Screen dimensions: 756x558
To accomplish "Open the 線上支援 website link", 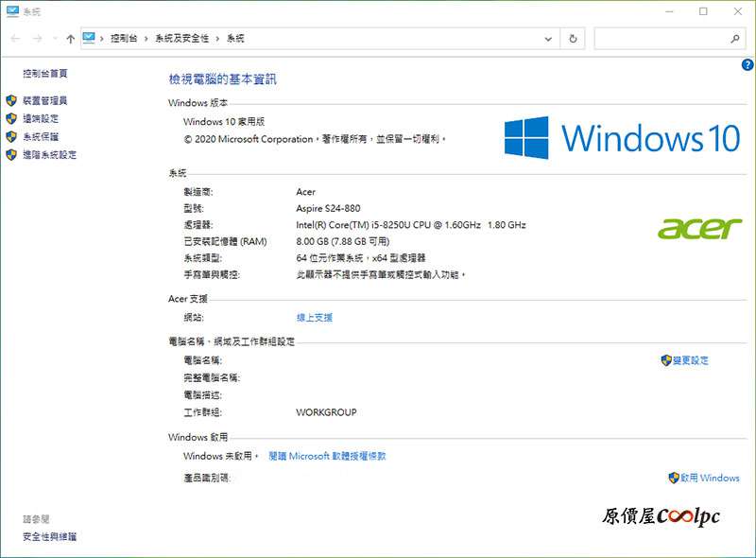I will click(315, 317).
